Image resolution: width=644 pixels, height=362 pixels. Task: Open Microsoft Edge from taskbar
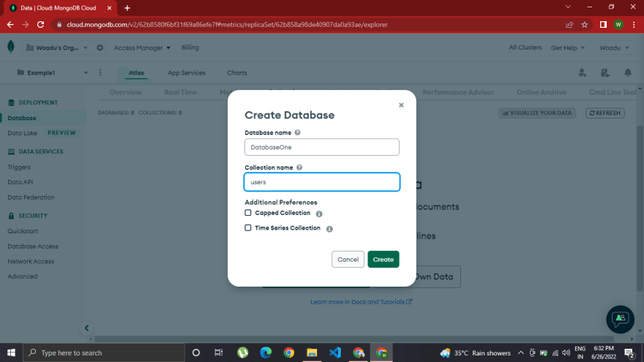point(266,352)
